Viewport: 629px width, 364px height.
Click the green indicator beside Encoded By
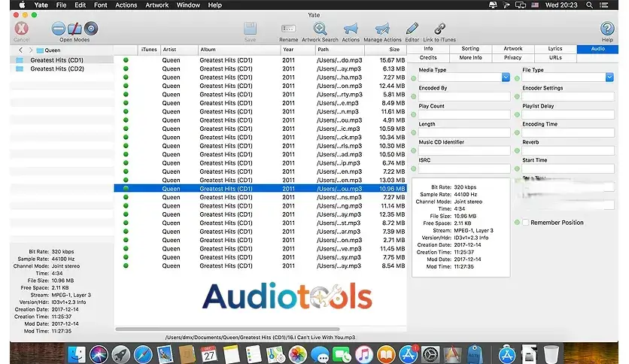[x=414, y=96]
